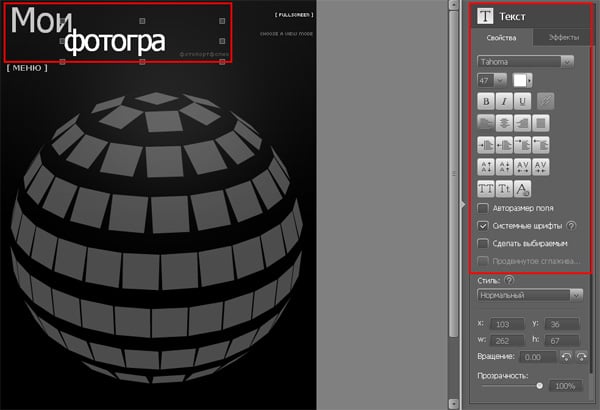
Task: Underline the selected text
Action: coord(524,100)
